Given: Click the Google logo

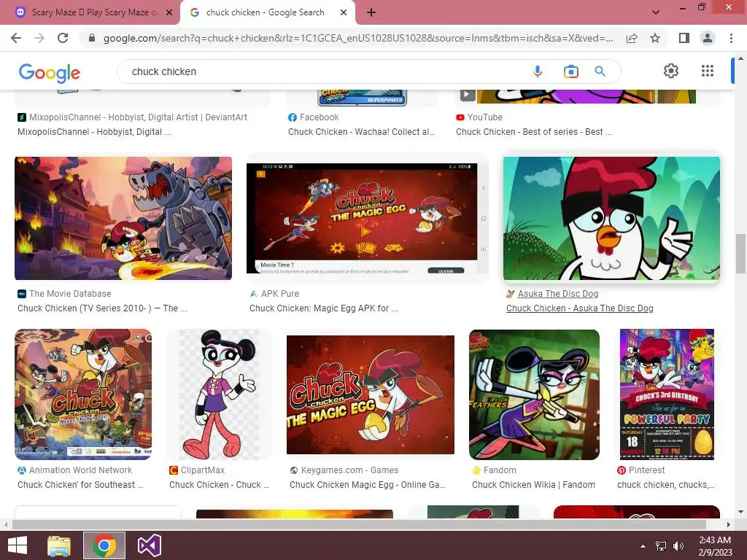Looking at the screenshot, I should [x=50, y=73].
